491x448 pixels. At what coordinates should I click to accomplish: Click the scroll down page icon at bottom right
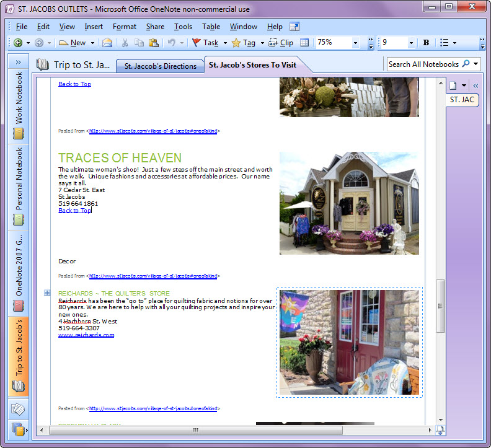click(440, 431)
